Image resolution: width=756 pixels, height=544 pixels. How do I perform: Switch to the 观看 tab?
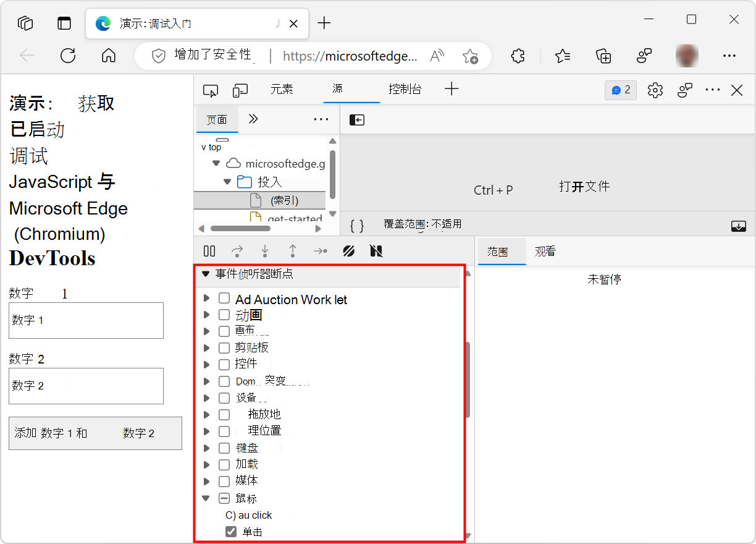click(545, 252)
